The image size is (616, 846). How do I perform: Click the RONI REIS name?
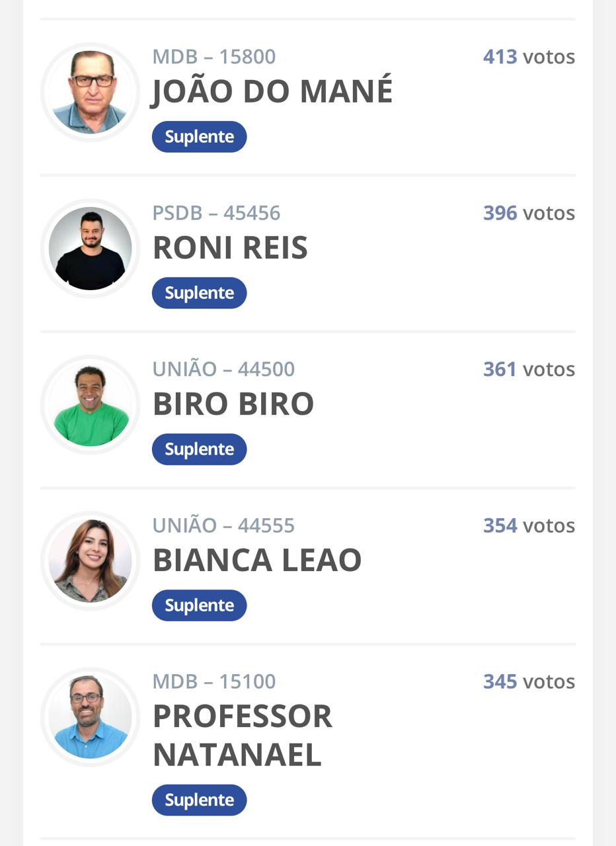point(230,248)
